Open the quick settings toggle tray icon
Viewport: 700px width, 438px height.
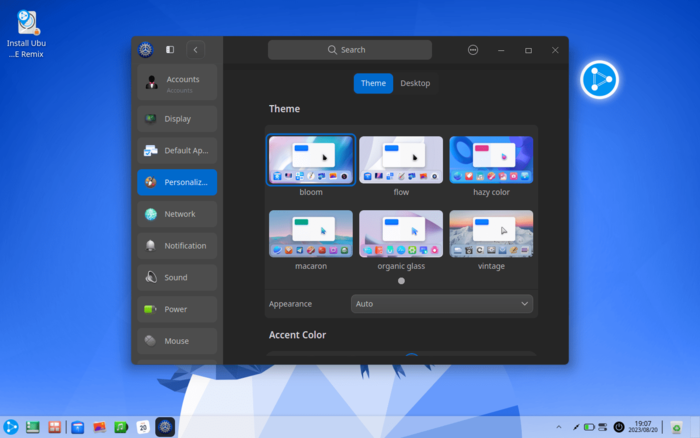(x=603, y=427)
